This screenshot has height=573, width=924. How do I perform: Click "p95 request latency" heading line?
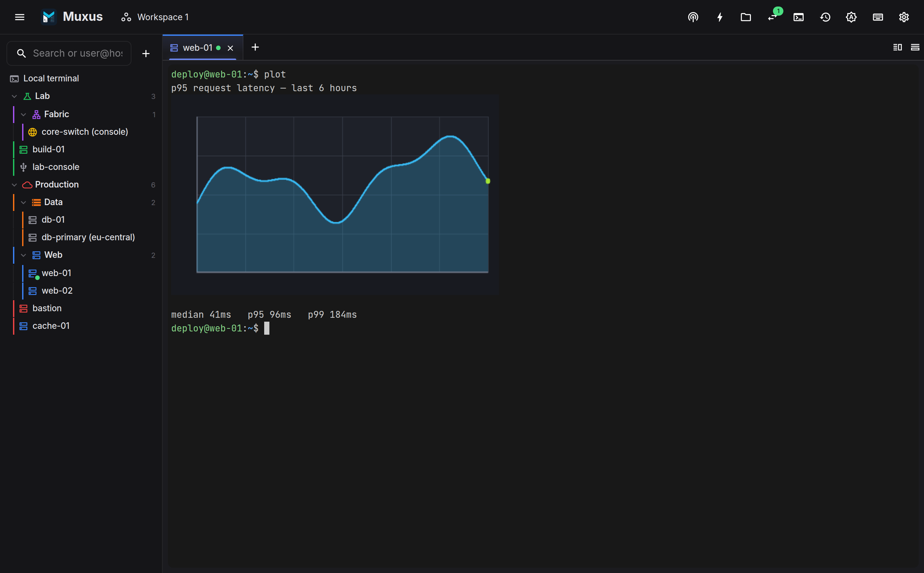(264, 88)
